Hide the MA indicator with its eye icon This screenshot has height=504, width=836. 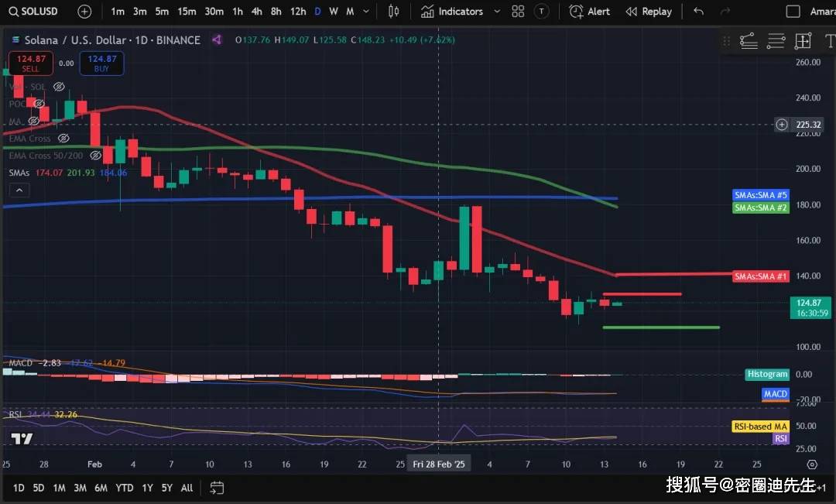click(33, 121)
